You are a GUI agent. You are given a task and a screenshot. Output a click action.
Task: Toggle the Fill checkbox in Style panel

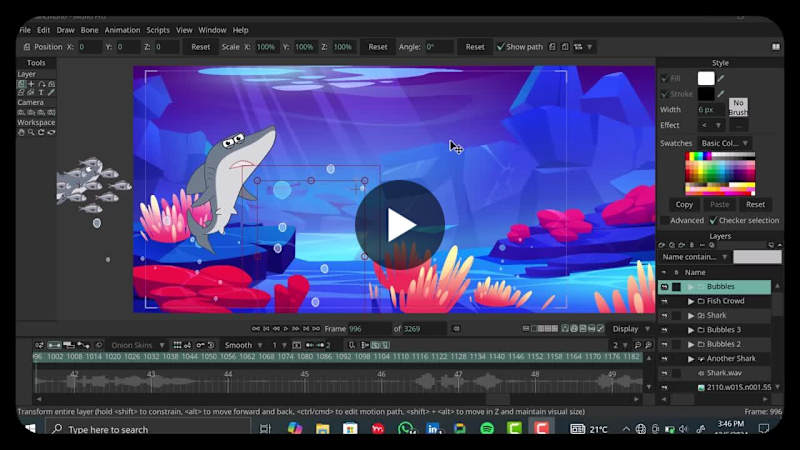(x=664, y=79)
